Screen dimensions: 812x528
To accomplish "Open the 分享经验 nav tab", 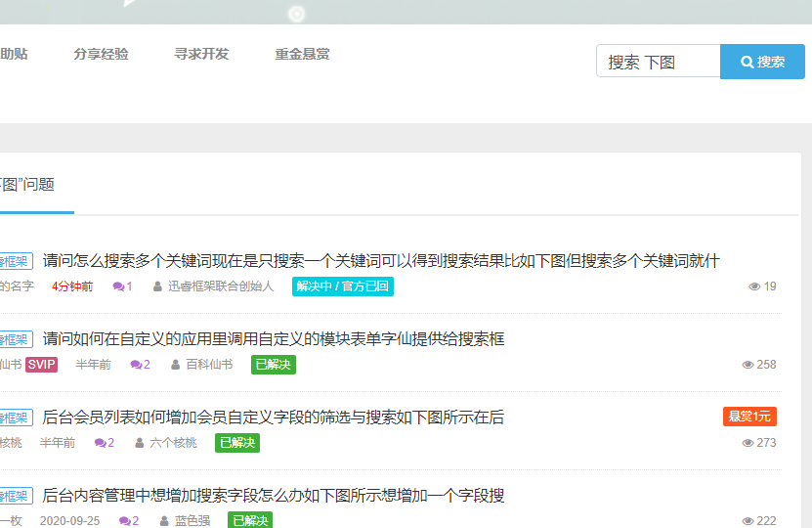I will click(101, 54).
